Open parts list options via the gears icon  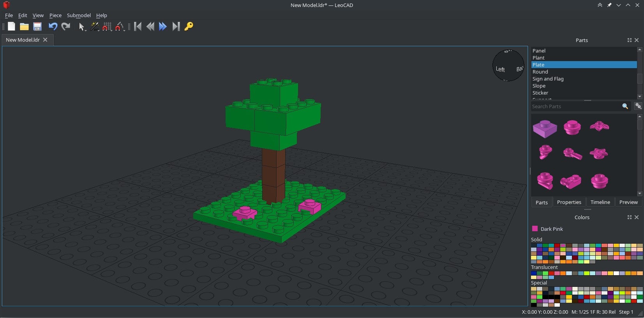(x=638, y=106)
